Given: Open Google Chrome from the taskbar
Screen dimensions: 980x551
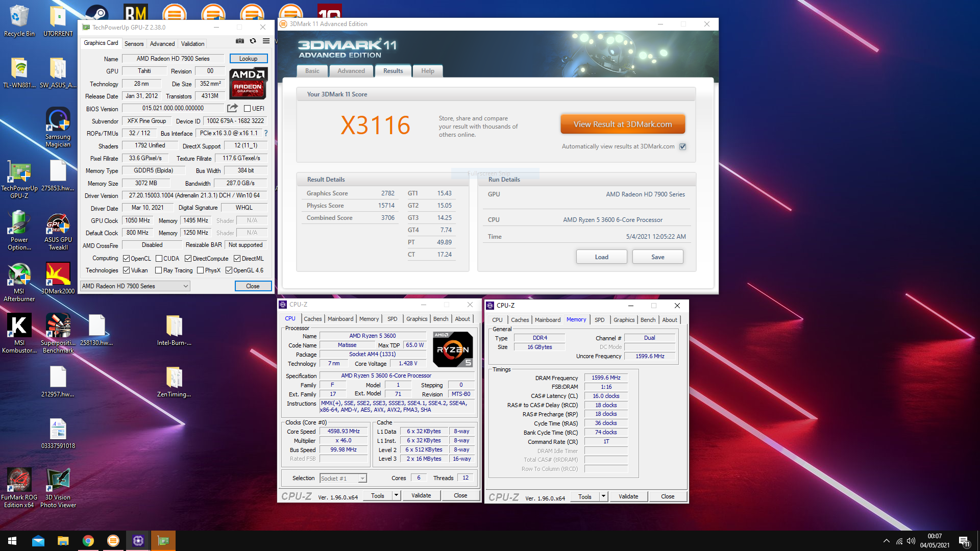Looking at the screenshot, I should point(88,541).
